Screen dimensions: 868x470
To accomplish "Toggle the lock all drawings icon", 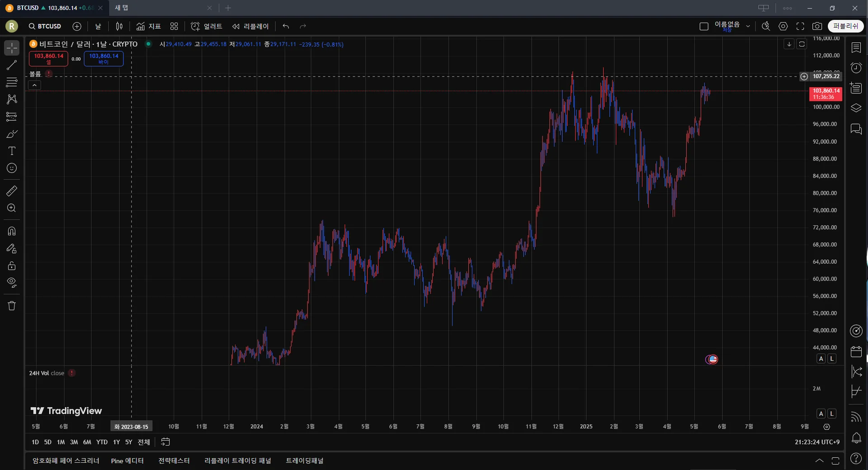I will click(x=12, y=266).
